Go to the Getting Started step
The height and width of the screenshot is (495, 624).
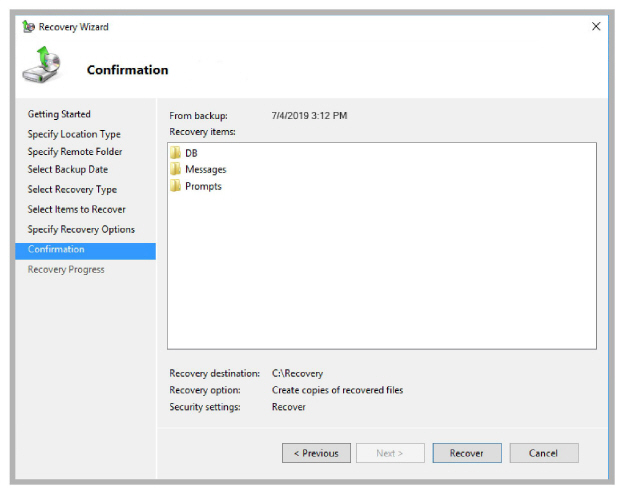click(59, 114)
